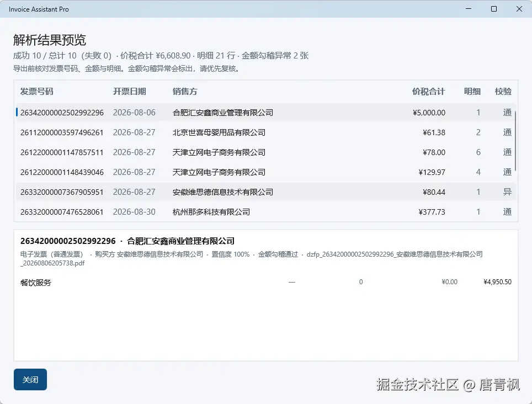
Task: Click seller 杭州那多科技有限公司
Action: 211,212
